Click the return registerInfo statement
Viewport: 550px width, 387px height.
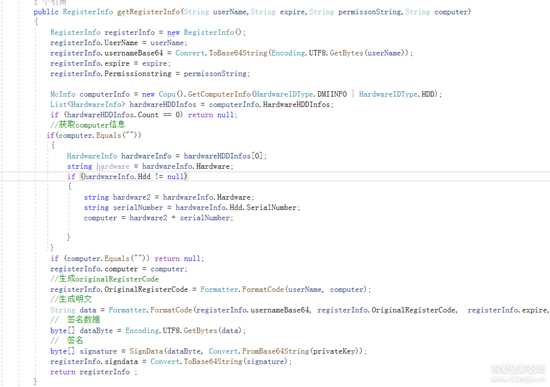pos(94,372)
